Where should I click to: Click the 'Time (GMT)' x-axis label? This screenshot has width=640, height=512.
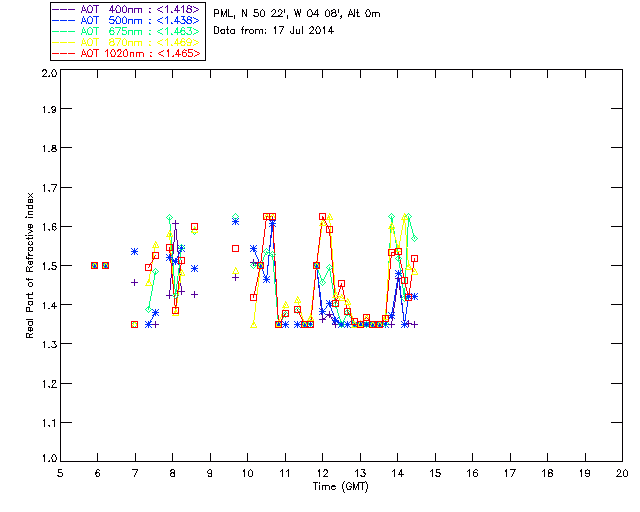click(340, 487)
